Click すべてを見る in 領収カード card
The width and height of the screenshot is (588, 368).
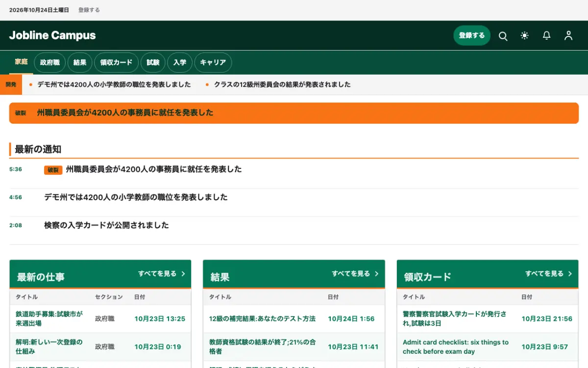click(544, 274)
